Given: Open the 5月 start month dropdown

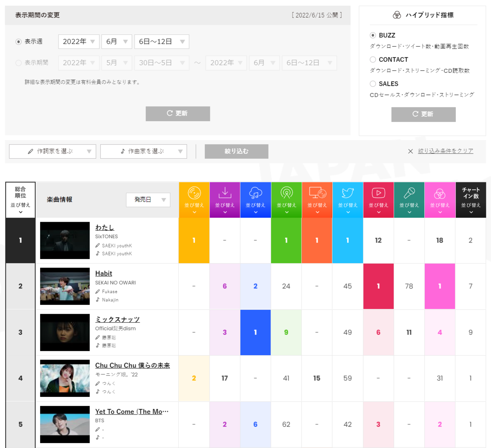Looking at the screenshot, I should click(x=117, y=63).
